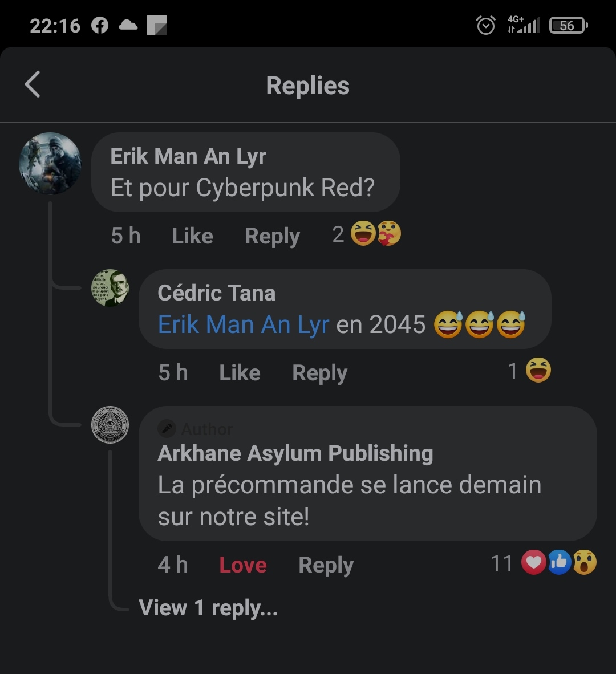Reply to Arkhane Asylum Publishing's comment
This screenshot has height=674, width=616.
(x=326, y=565)
